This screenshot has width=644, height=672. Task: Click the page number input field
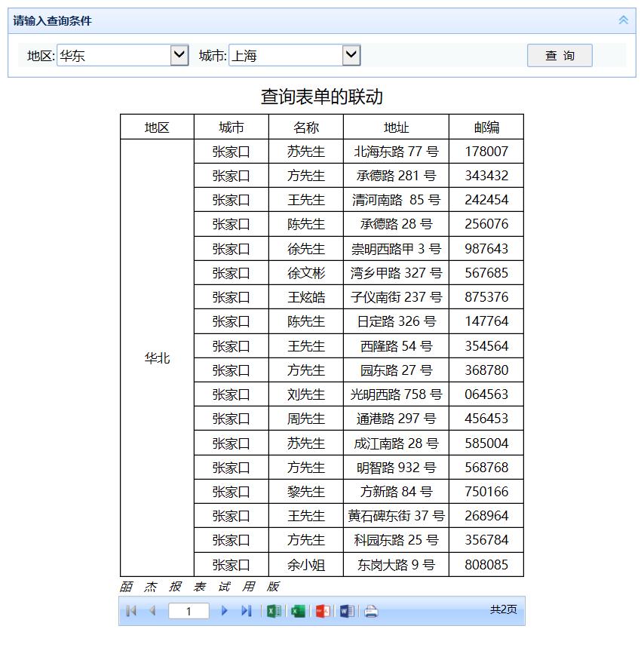[189, 611]
